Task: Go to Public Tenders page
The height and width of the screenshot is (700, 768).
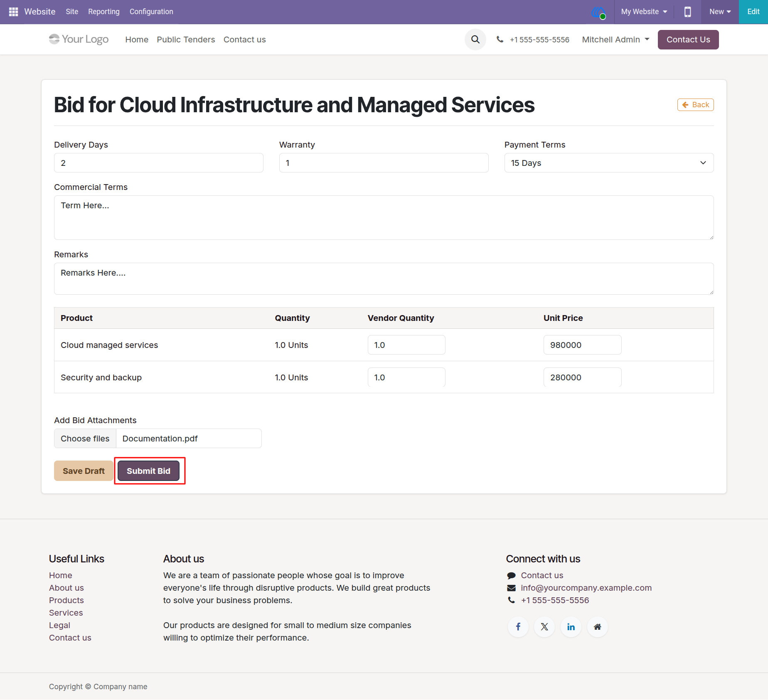Action: click(186, 39)
